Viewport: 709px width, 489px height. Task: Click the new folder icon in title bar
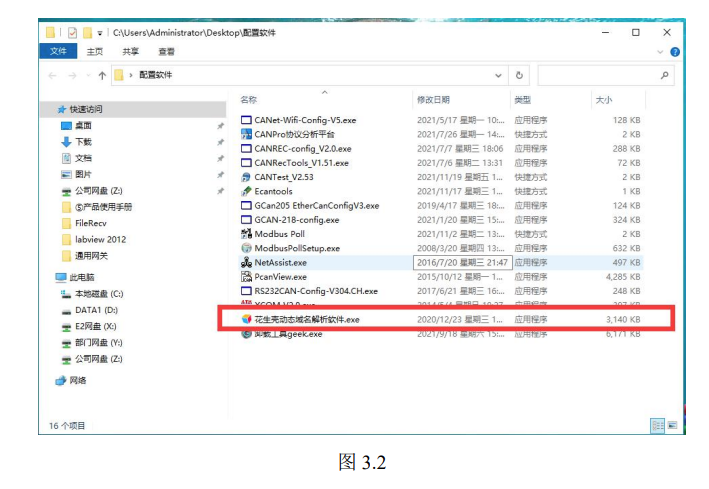[87, 33]
